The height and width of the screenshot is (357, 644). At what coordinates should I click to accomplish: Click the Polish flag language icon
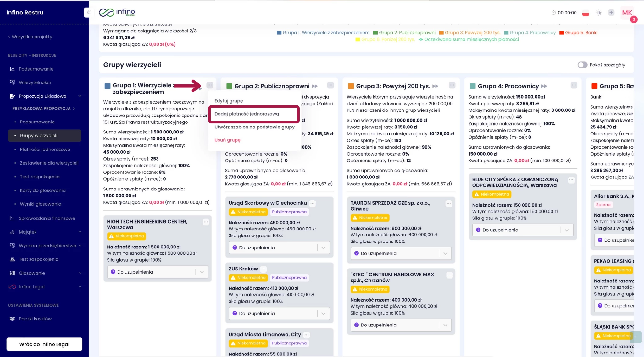(x=585, y=13)
